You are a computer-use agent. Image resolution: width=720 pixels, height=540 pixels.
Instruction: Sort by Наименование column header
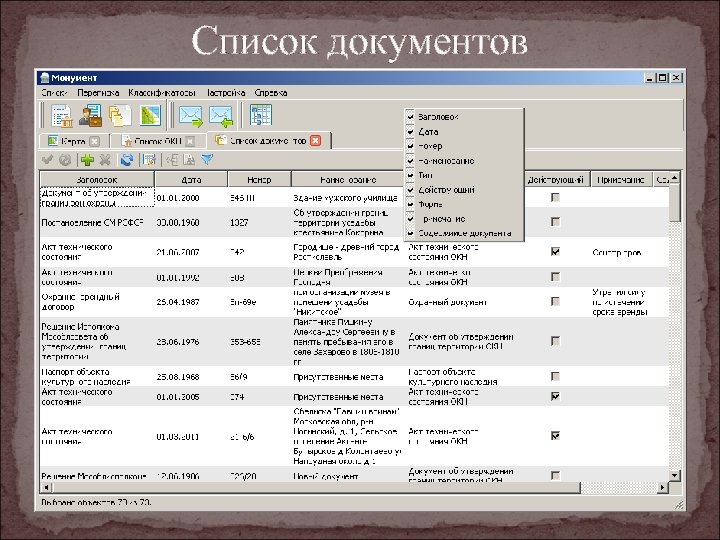348,180
